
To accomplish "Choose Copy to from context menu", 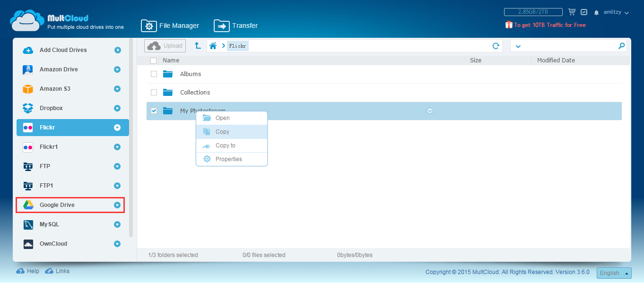I will point(232,146).
